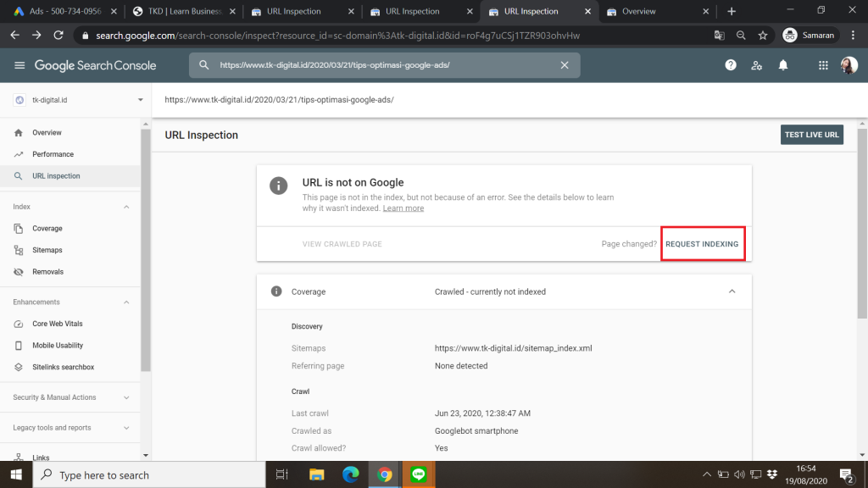Image resolution: width=868 pixels, height=488 pixels.
Task: Collapse the Enhancements section
Action: (x=126, y=302)
